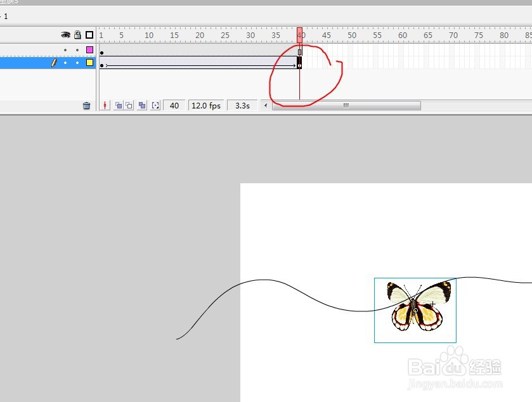Viewport: 532px width, 402px height.
Task: Click the pencil icon on the selected layer
Action: [54, 63]
